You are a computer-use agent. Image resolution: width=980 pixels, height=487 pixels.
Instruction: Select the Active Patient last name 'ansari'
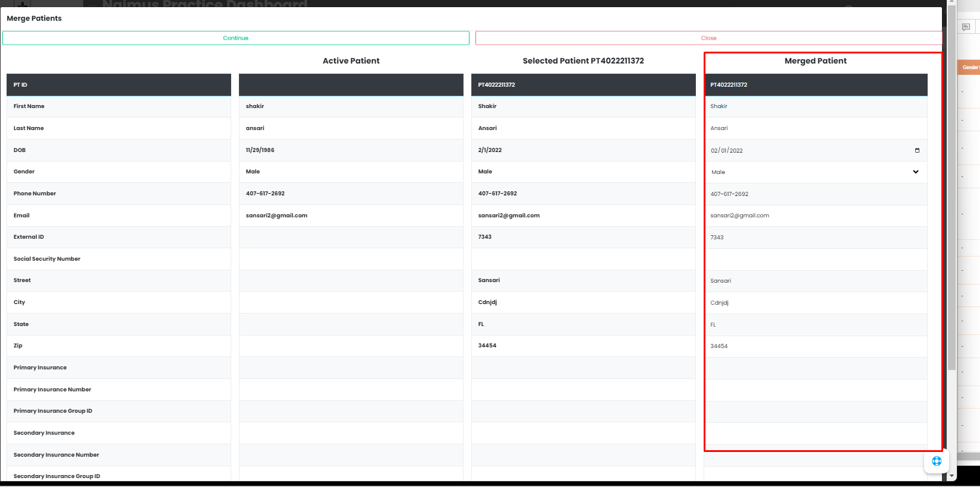(x=255, y=128)
